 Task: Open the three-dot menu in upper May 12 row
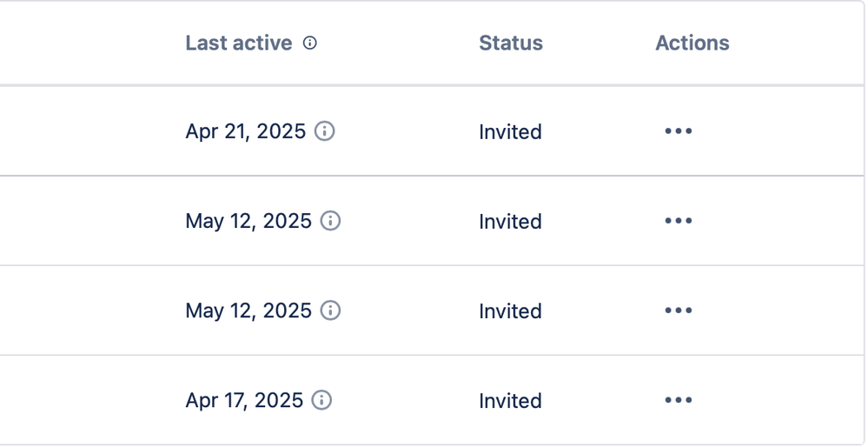[678, 221]
